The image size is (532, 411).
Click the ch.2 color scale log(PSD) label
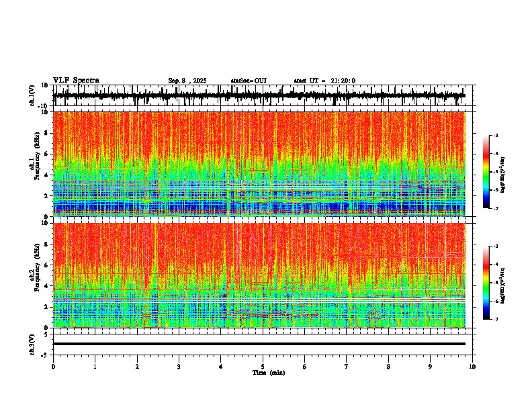pos(502,285)
